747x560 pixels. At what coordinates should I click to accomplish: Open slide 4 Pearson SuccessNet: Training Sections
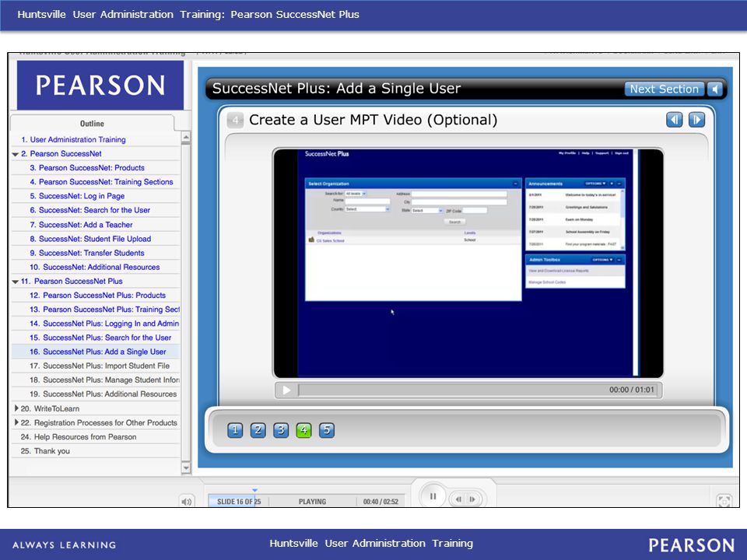click(x=101, y=182)
